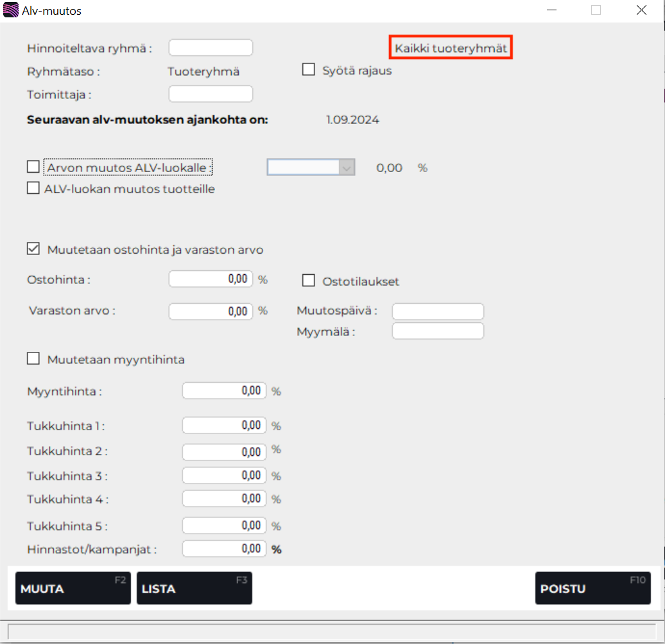Screen dimensions: 665x644
Task: Click the Myyntihinta percentage field
Action: 224,391
